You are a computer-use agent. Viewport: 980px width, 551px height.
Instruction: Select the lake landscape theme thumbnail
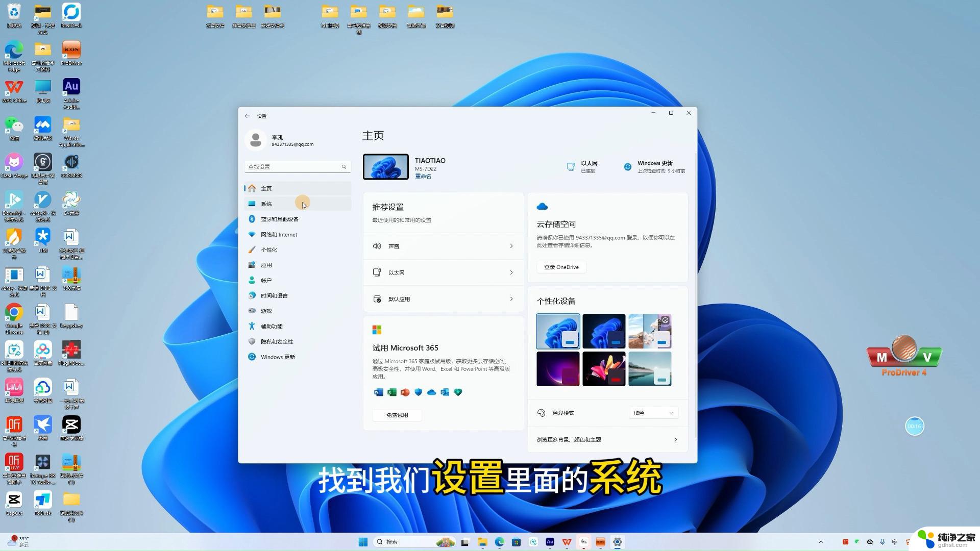[x=650, y=368]
